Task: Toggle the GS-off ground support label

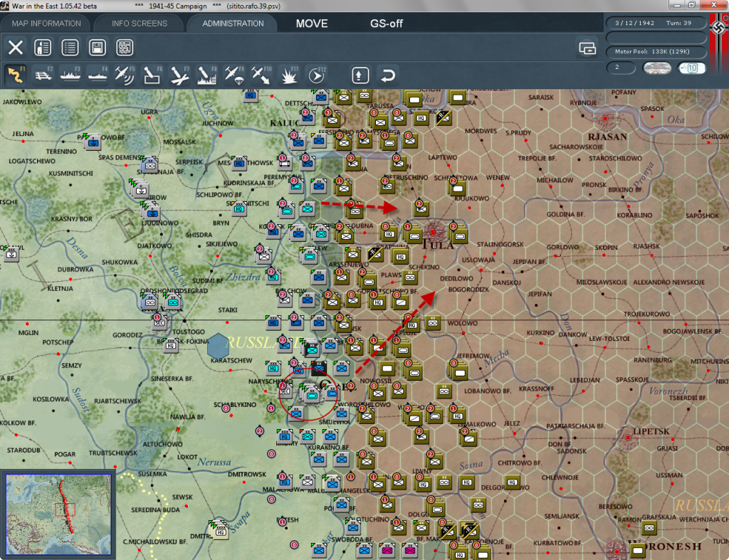Action: pos(386,23)
